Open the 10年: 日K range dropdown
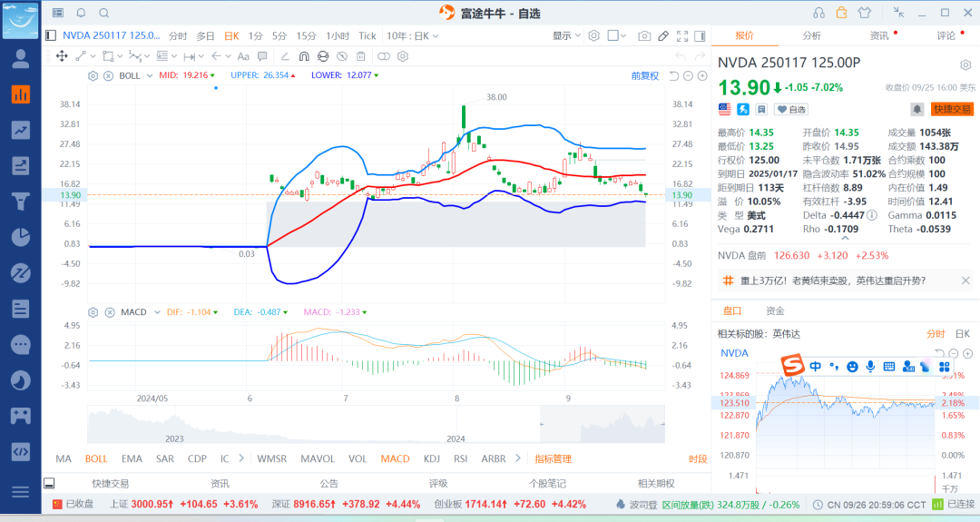The height and width of the screenshot is (522, 980). [x=413, y=36]
